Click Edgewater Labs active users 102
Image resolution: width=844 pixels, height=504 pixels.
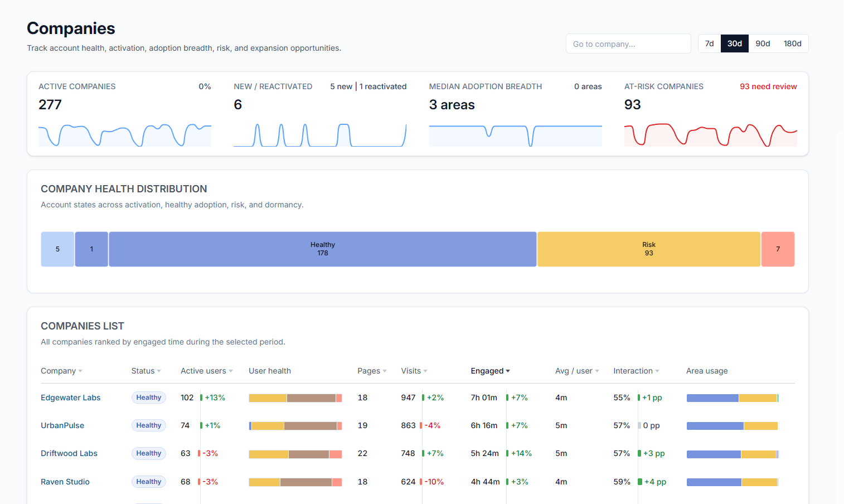click(x=187, y=398)
